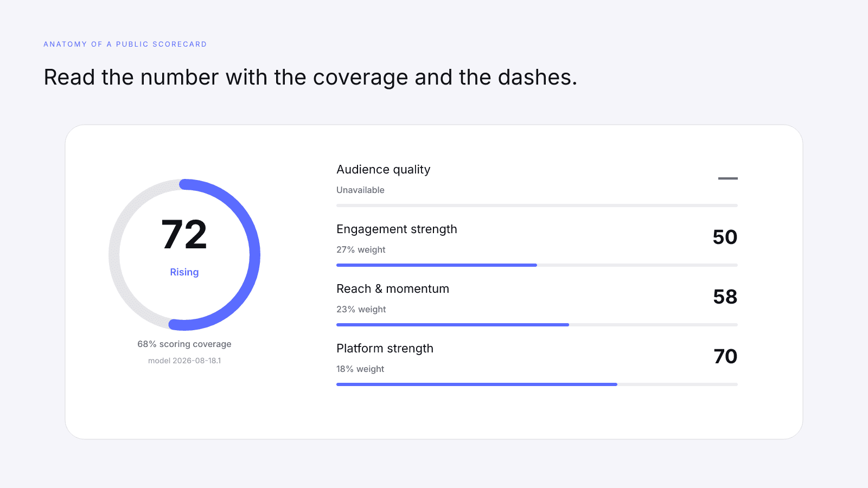Click the Platform strength score 70
Screen dimensions: 868x488
[725, 357]
